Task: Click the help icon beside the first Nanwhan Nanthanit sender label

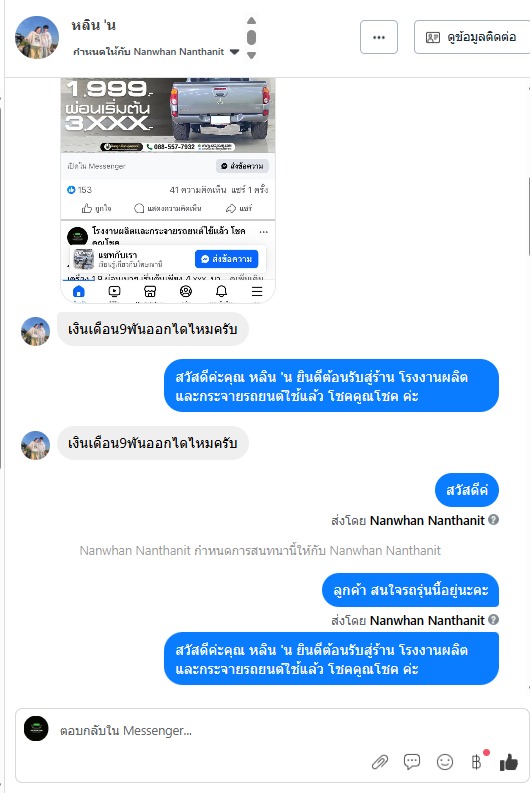Action: (494, 519)
